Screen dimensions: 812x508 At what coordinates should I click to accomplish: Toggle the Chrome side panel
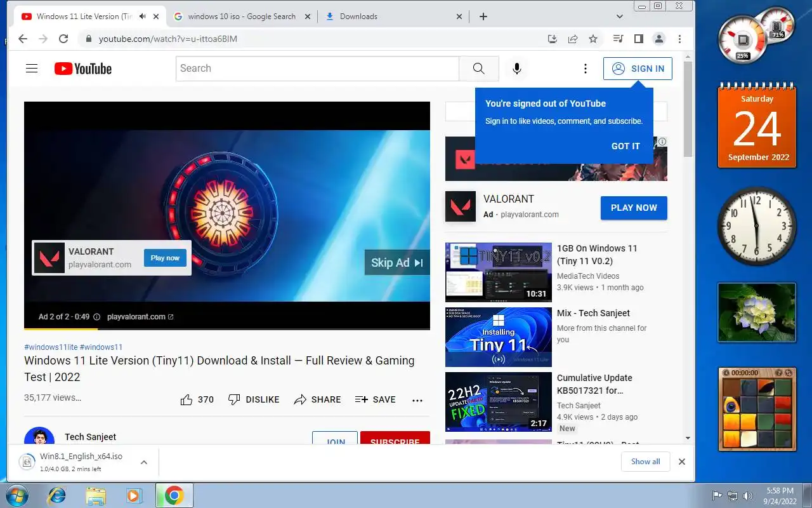(639, 39)
